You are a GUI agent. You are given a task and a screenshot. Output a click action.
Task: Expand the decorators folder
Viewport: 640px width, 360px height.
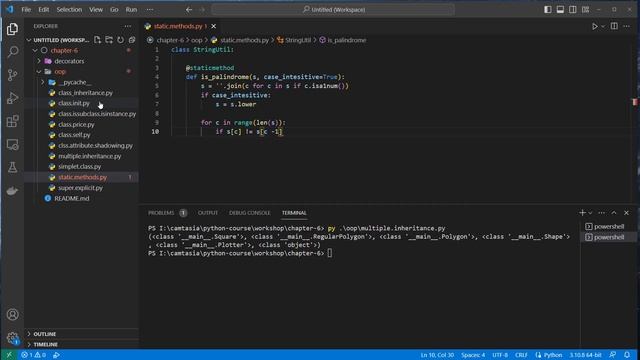[39, 61]
